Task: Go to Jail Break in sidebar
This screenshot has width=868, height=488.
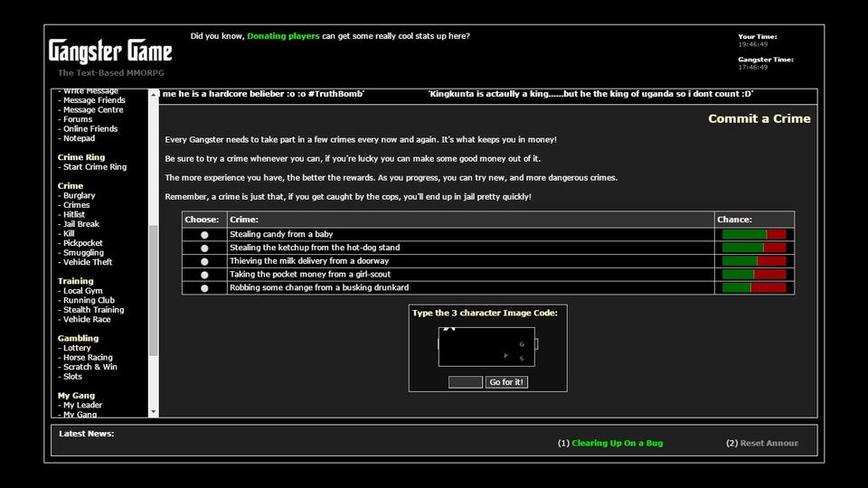Action: (81, 224)
